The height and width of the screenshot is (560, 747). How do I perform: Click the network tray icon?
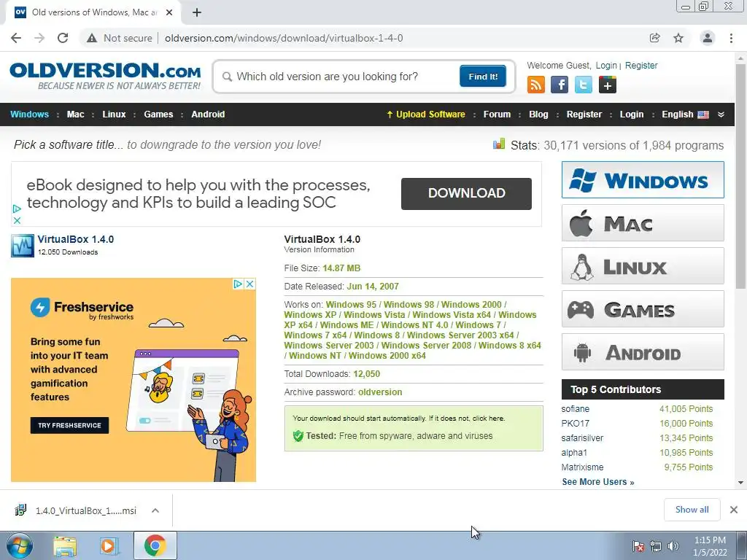point(656,546)
